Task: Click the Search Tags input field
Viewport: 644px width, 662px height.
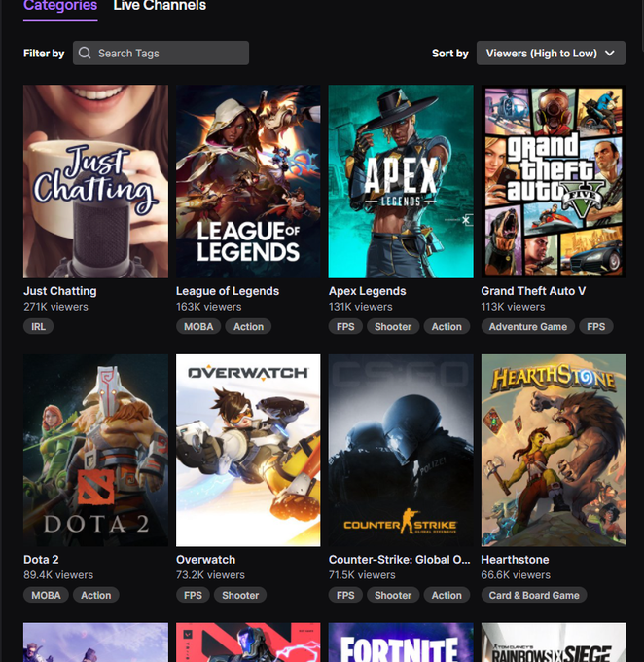Action: 161,54
